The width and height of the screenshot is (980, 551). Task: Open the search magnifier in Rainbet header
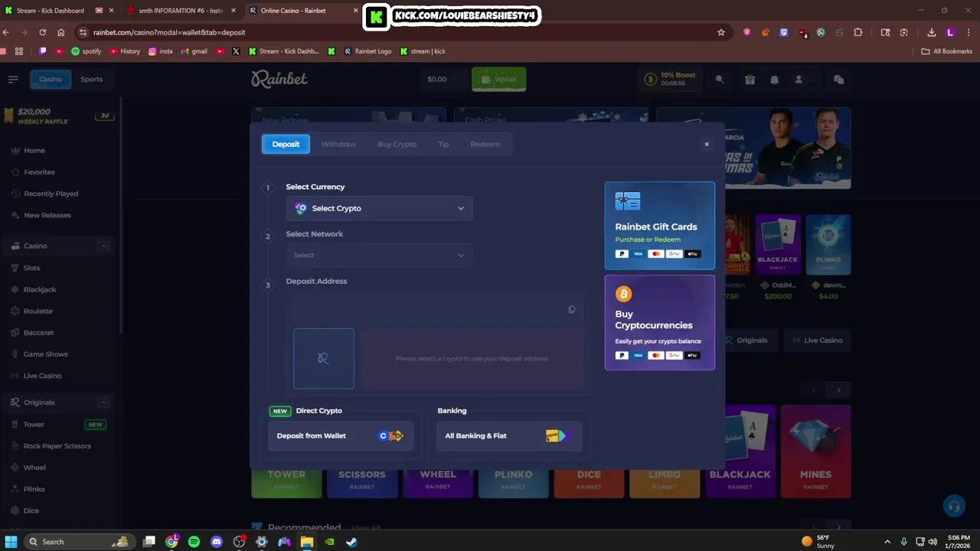pyautogui.click(x=720, y=79)
